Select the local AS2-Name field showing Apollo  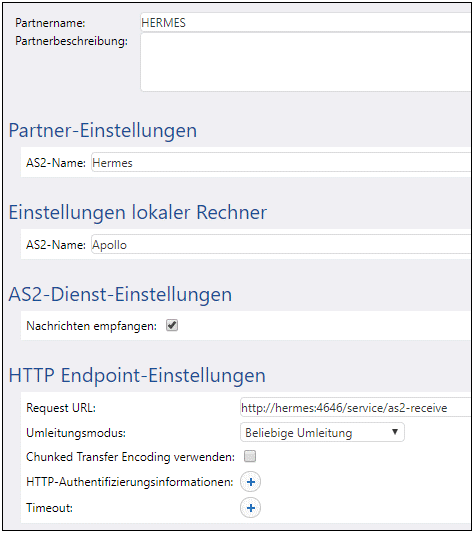(281, 244)
